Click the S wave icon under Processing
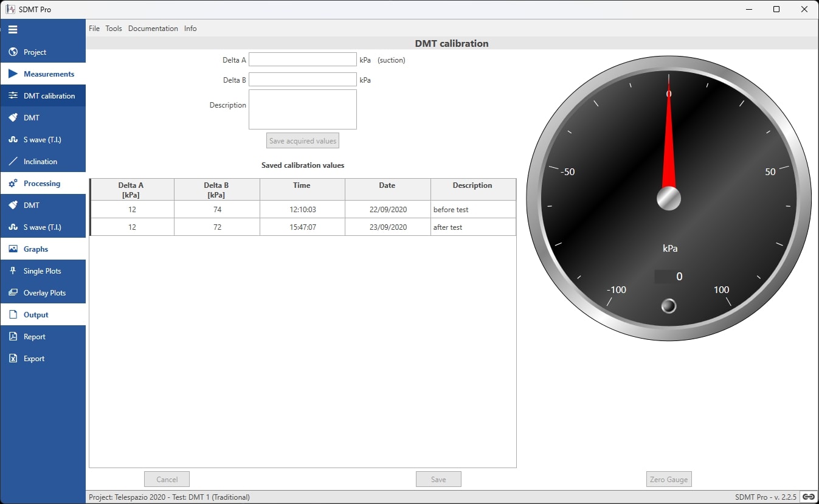The height and width of the screenshot is (504, 819). 13,227
